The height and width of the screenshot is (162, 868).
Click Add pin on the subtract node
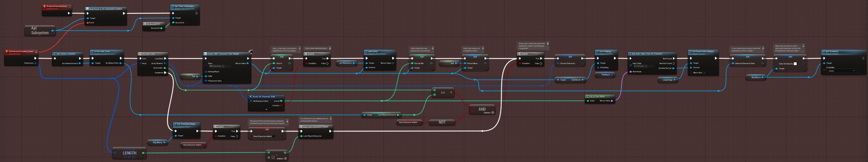tap(285, 158)
